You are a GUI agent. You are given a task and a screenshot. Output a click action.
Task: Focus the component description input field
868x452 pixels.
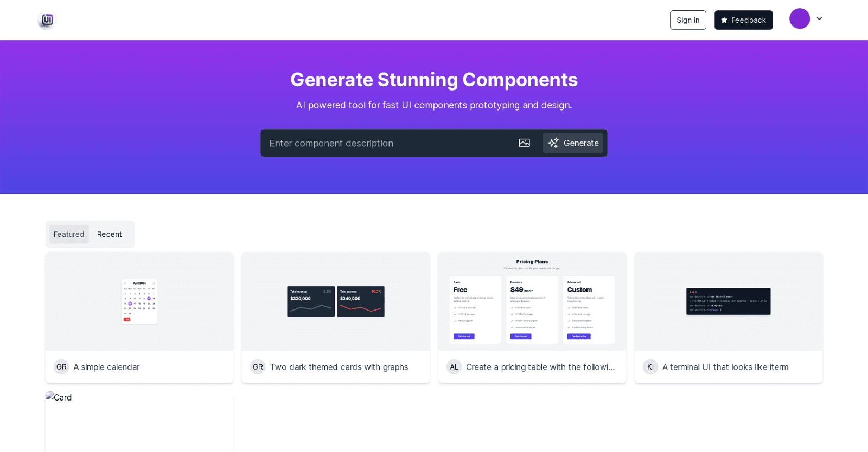click(x=388, y=143)
